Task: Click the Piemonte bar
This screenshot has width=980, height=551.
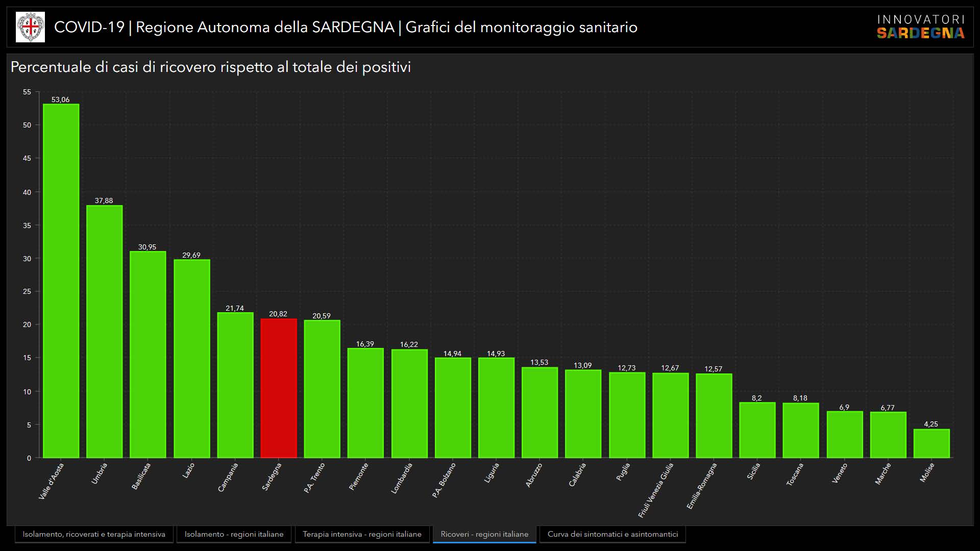Action: click(365, 403)
